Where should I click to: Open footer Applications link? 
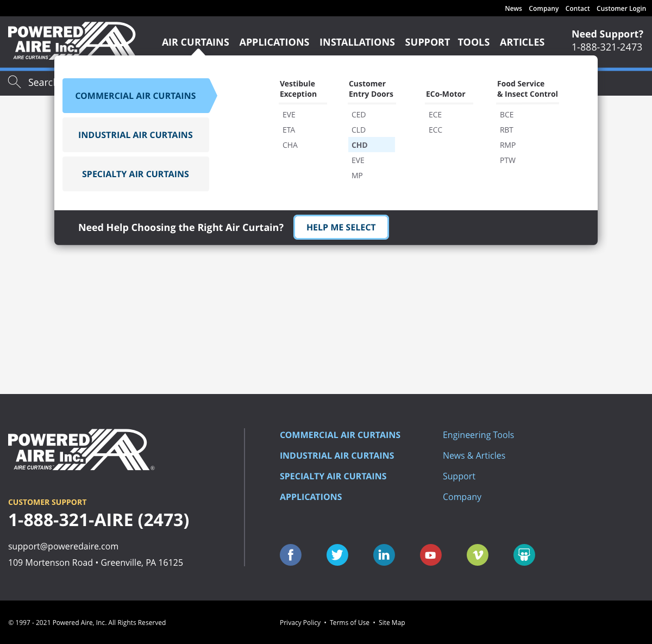coord(311,497)
